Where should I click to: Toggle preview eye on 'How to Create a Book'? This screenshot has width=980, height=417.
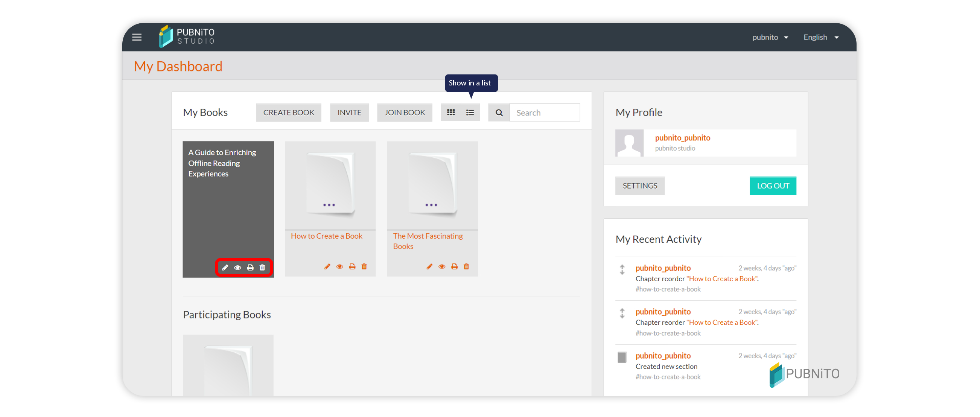coord(340,267)
